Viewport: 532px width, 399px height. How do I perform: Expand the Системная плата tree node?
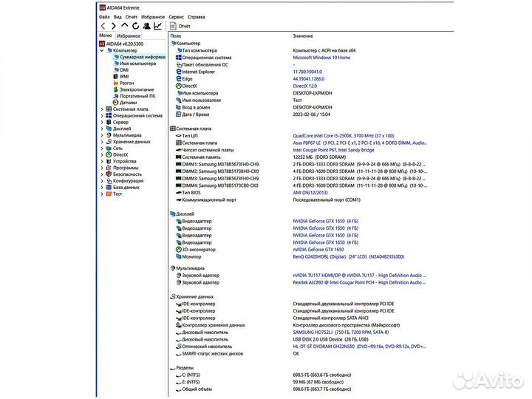[x=102, y=109]
